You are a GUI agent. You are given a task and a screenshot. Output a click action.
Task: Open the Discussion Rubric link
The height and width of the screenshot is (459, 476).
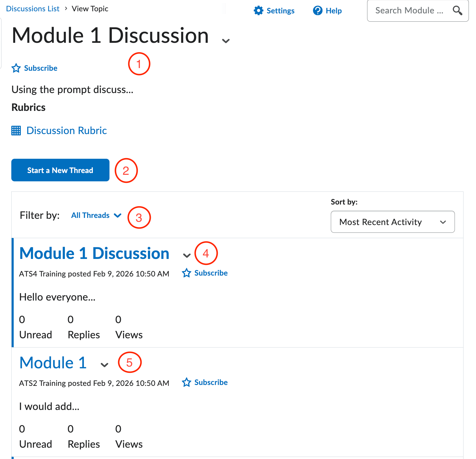pyautogui.click(x=66, y=131)
